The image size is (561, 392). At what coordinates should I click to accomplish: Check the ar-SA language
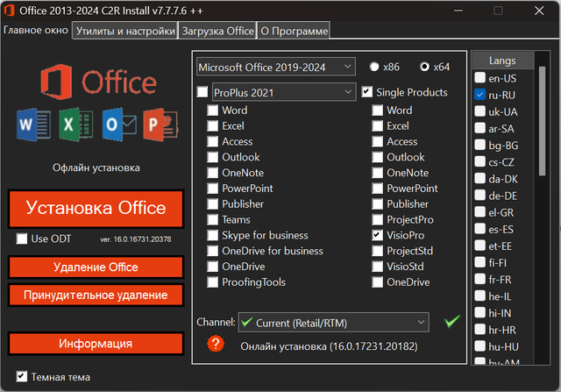[479, 128]
